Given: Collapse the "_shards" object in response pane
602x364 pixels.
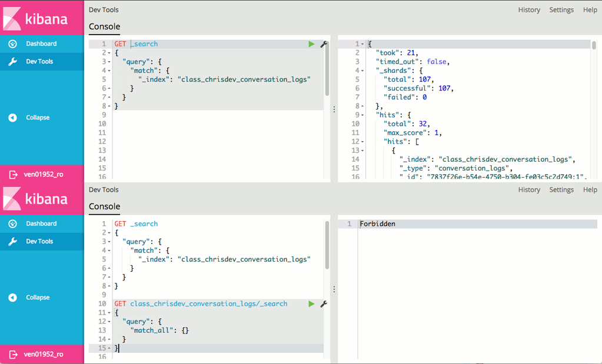Looking at the screenshot, I should click(x=362, y=71).
